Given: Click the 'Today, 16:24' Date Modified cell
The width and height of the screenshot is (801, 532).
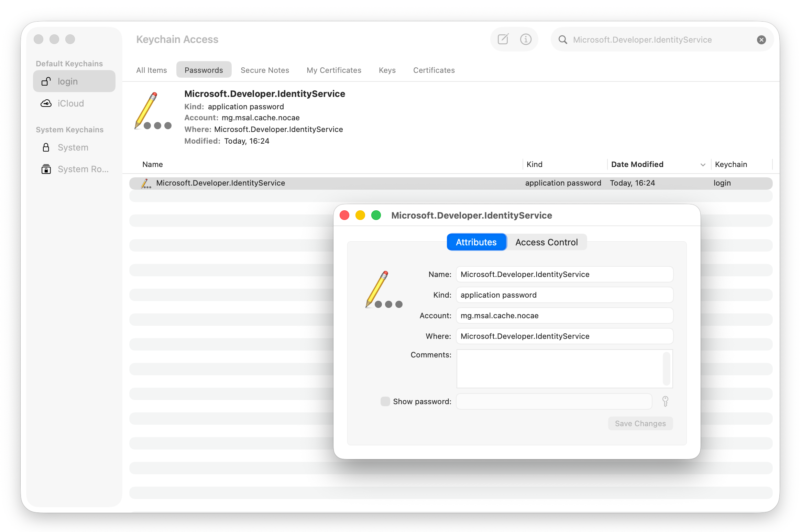Looking at the screenshot, I should click(632, 183).
